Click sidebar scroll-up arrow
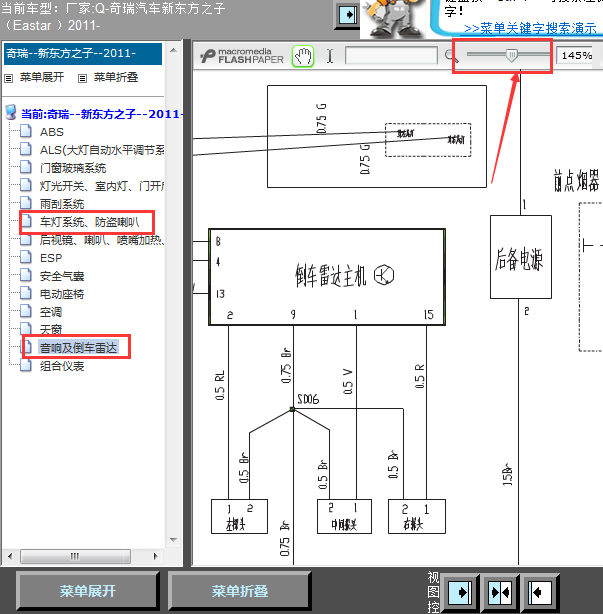603x614 pixels. pos(173,50)
